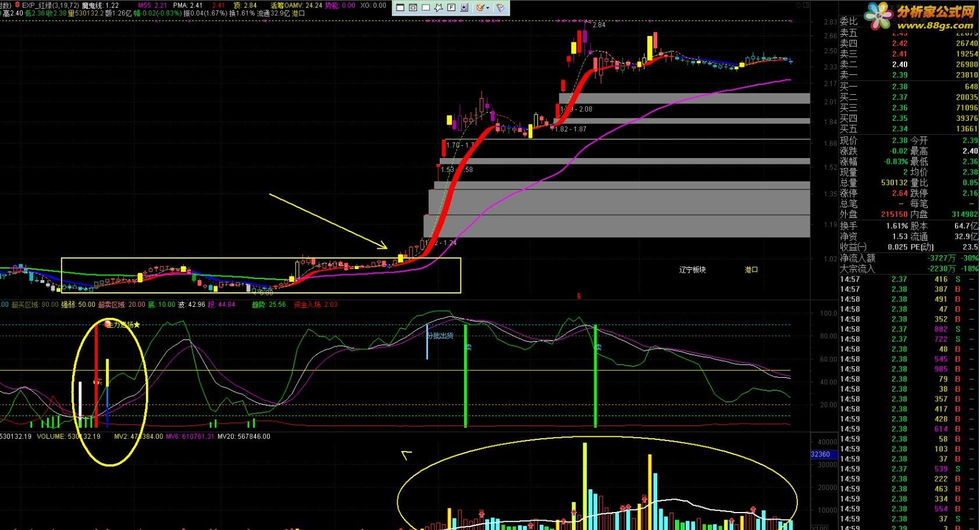
Task: Select the trade tick with volume 416
Action: pos(908,280)
